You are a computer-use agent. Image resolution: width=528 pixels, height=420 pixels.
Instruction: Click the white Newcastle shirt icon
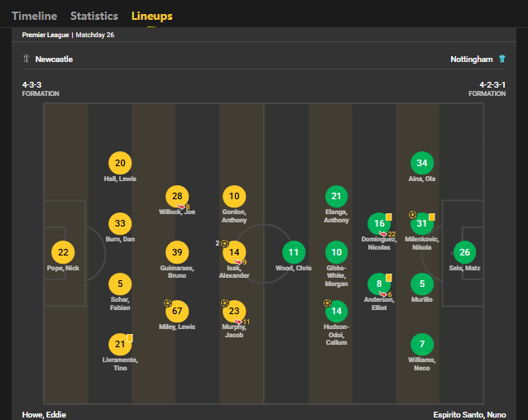coord(26,60)
